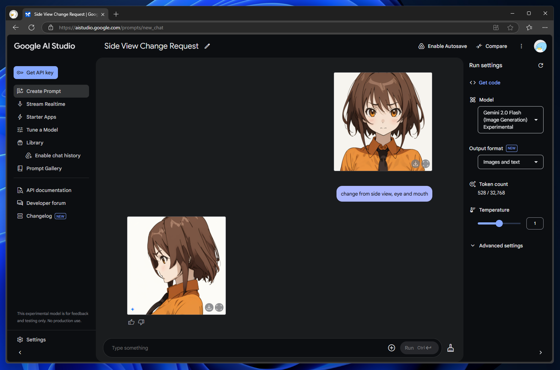The width and height of the screenshot is (560, 370).
Task: Download the generated side-view image
Action: (x=209, y=307)
